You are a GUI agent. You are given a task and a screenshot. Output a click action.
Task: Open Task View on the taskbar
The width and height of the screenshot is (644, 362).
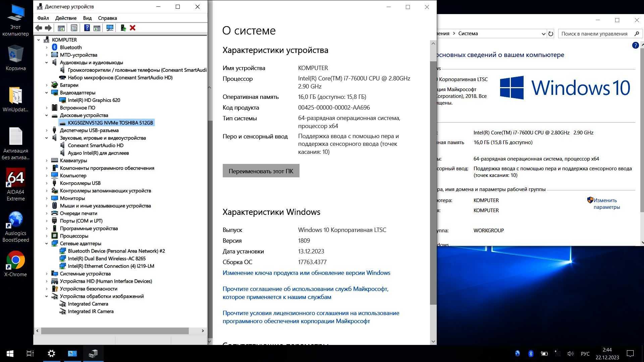pyautogui.click(x=30, y=353)
